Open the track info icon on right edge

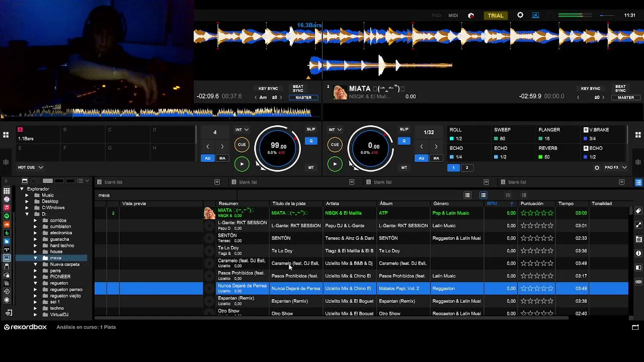(638, 253)
